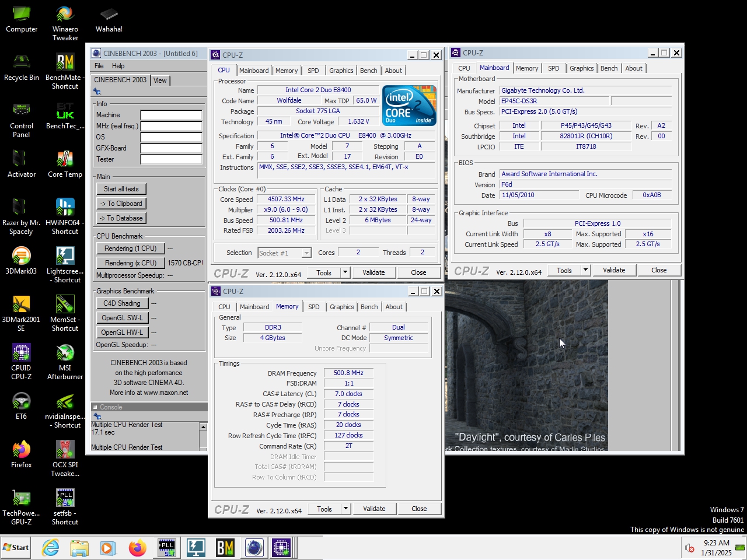Click the CINEBENCH render view vertical scrollbar
The height and width of the screenshot is (560, 747).
(675, 365)
